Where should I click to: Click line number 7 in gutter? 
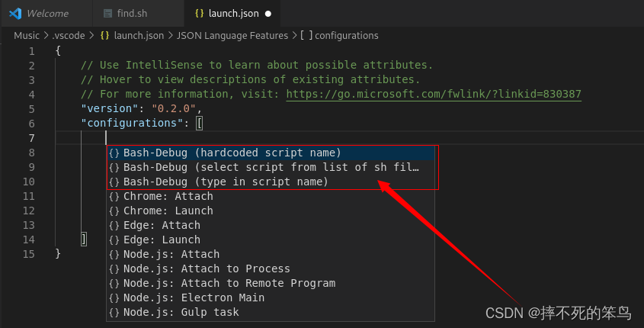(31, 139)
